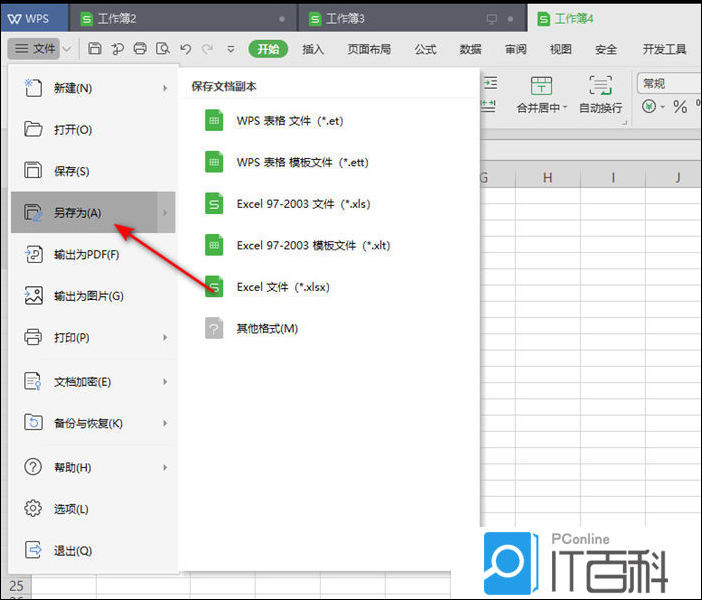
Task: Choose 保存(S) in the file menu
Action: 93,171
